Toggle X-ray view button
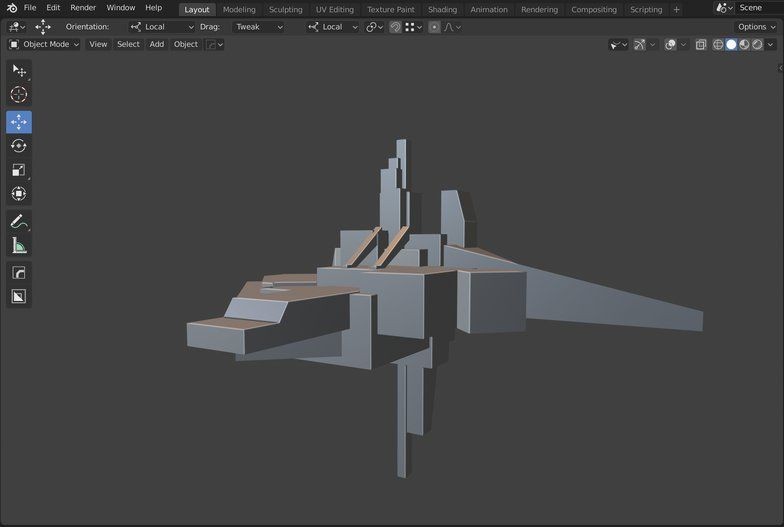The width and height of the screenshot is (784, 527). (x=701, y=45)
